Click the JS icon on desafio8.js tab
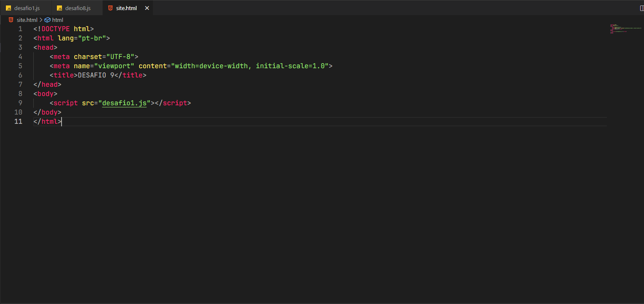The image size is (644, 304). (x=59, y=8)
